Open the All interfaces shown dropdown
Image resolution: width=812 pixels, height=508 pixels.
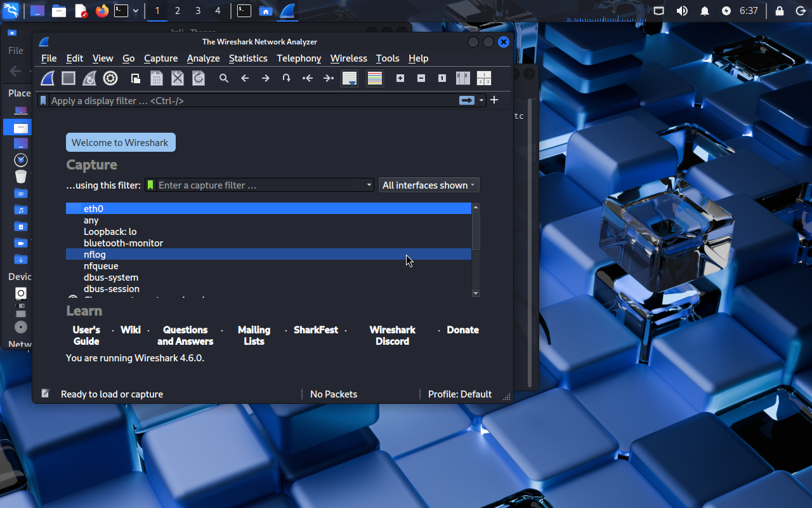click(429, 185)
